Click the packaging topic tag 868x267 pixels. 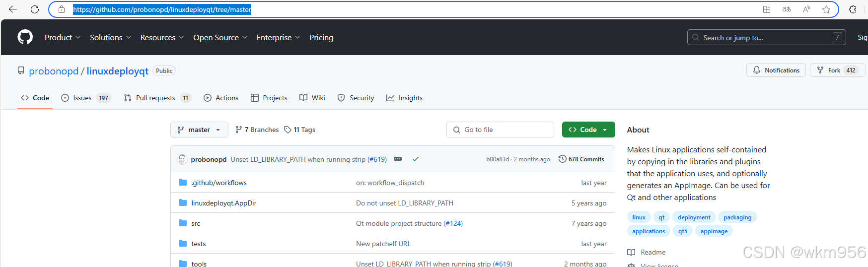737,217
